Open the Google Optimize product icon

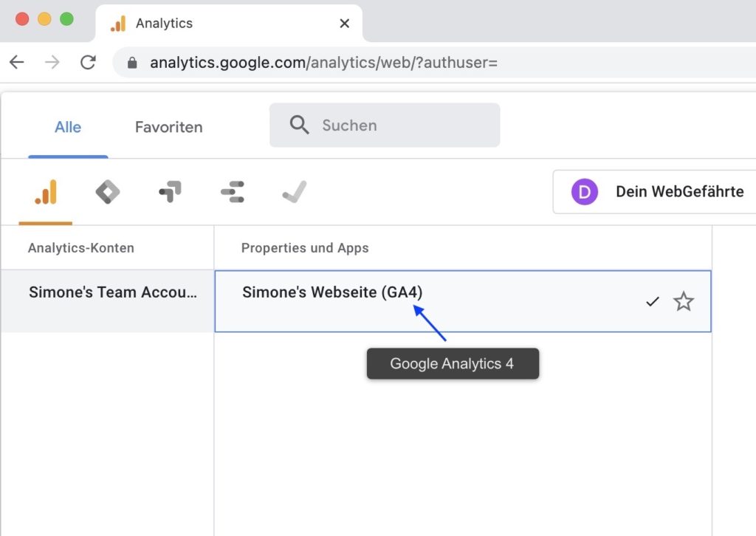[x=171, y=192]
